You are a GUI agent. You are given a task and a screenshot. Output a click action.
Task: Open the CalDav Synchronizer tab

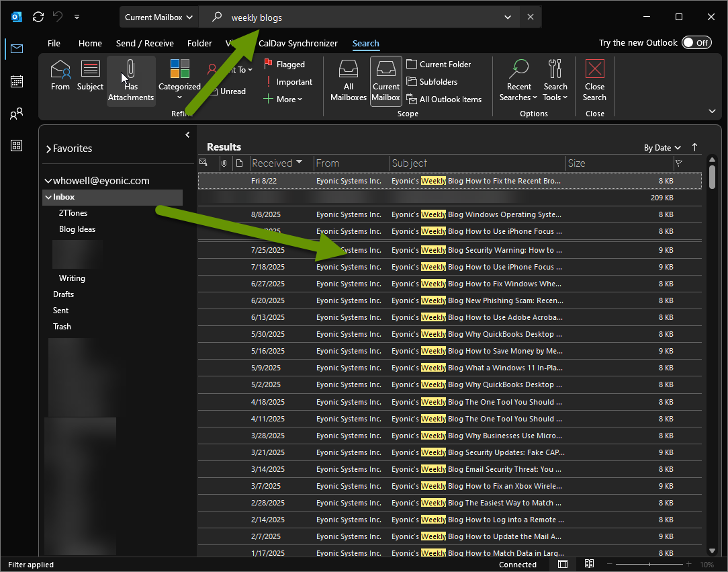tap(298, 43)
